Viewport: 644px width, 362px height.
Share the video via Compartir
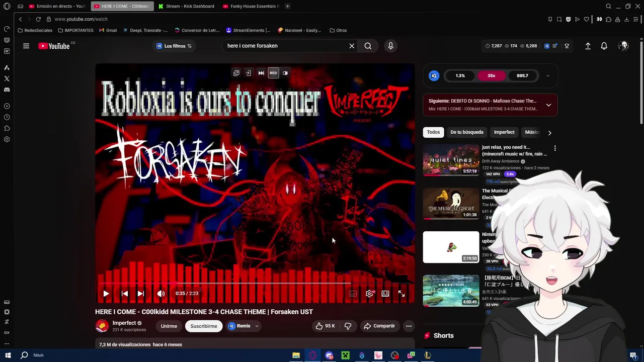(379, 326)
